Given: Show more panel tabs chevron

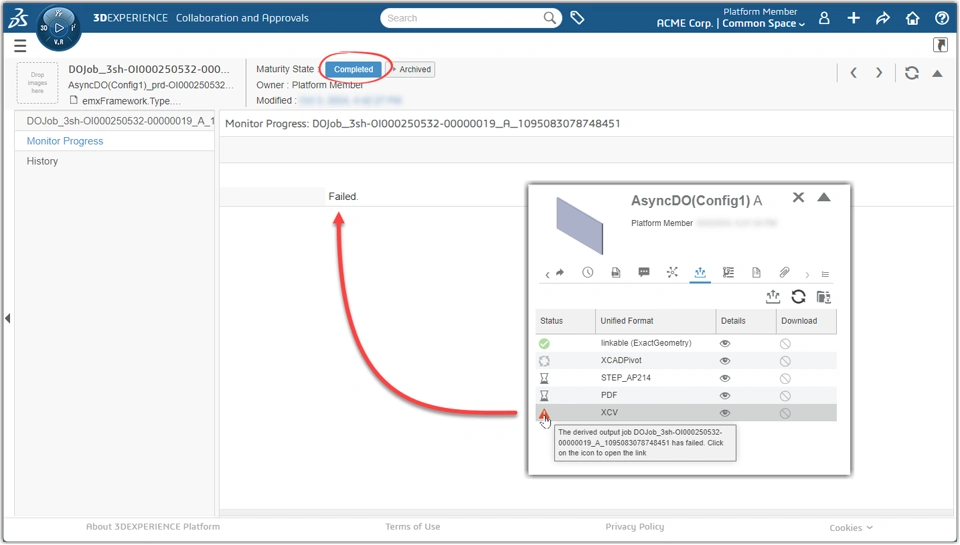Looking at the screenshot, I should click(807, 275).
